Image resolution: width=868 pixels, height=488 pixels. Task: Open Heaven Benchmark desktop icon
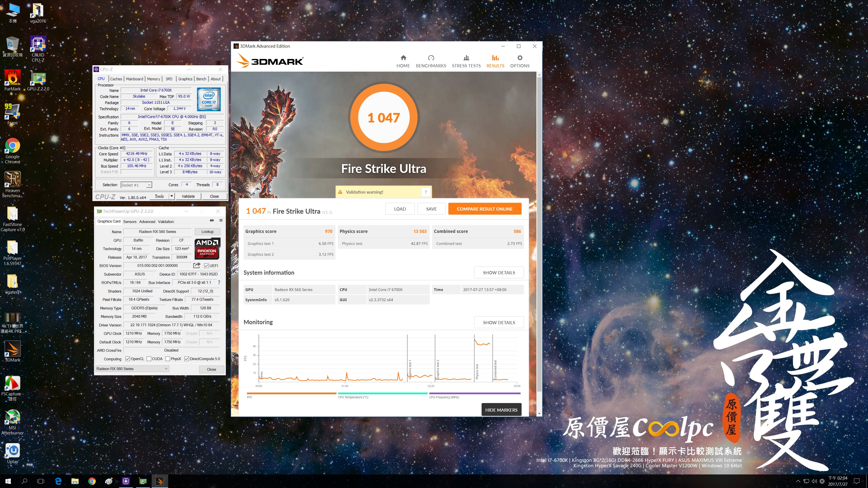12,184
